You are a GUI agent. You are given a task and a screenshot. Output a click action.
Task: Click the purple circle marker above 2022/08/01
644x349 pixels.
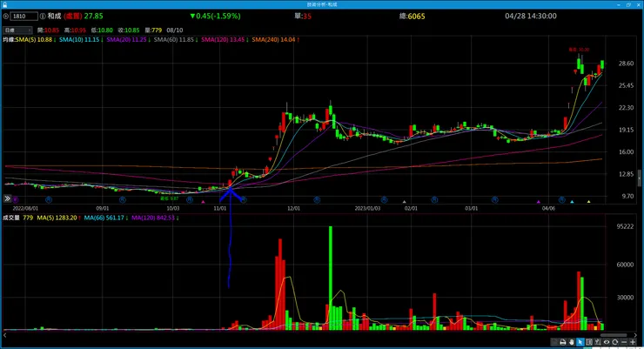15,200
